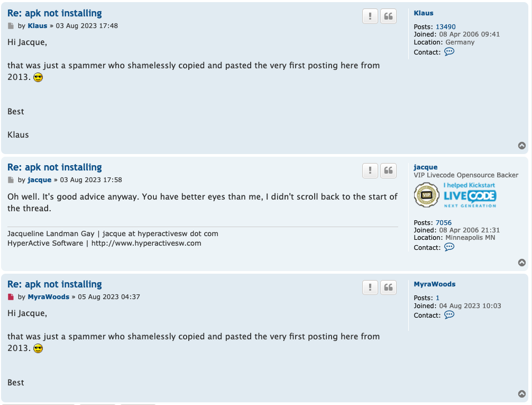View Klaus's 13490 posts
This screenshot has width=532, height=405.
tap(445, 27)
